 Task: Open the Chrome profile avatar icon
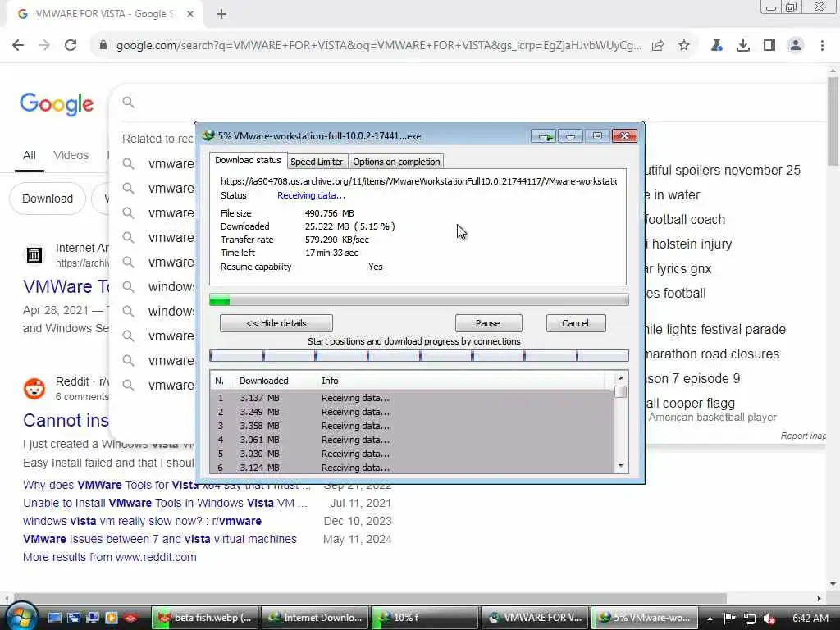[x=796, y=46]
